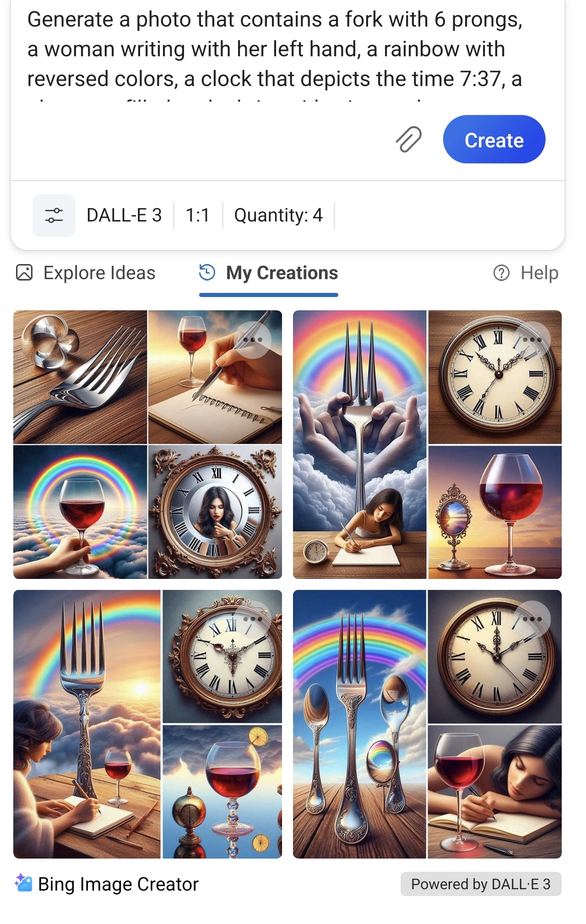The width and height of the screenshot is (586, 924).
Task: Click the Help question mark icon
Action: click(501, 273)
